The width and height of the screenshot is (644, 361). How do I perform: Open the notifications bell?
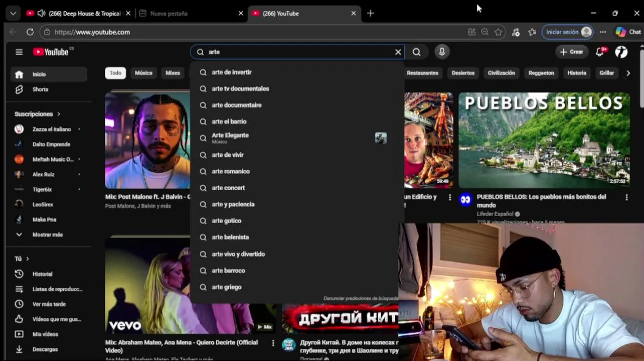click(600, 52)
